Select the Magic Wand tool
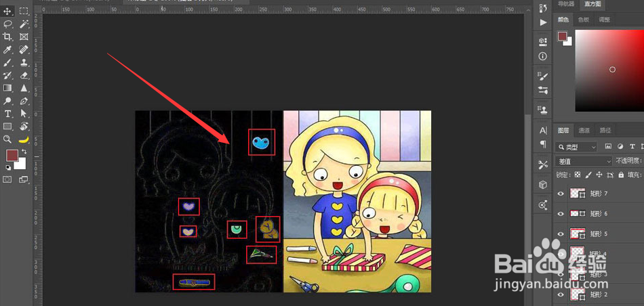This screenshot has width=644, height=306. (x=24, y=24)
